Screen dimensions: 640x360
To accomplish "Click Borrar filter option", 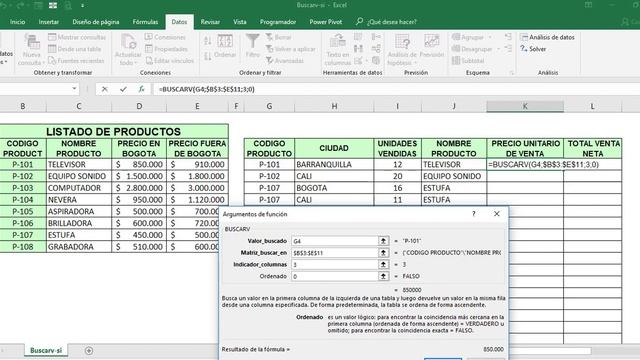I will (x=279, y=37).
